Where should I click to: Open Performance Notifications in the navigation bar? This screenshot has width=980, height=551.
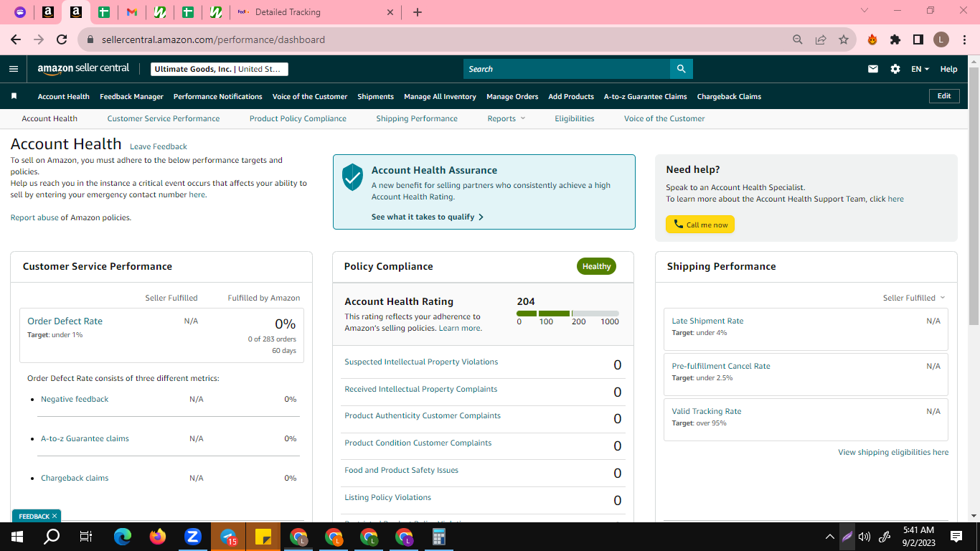[218, 96]
